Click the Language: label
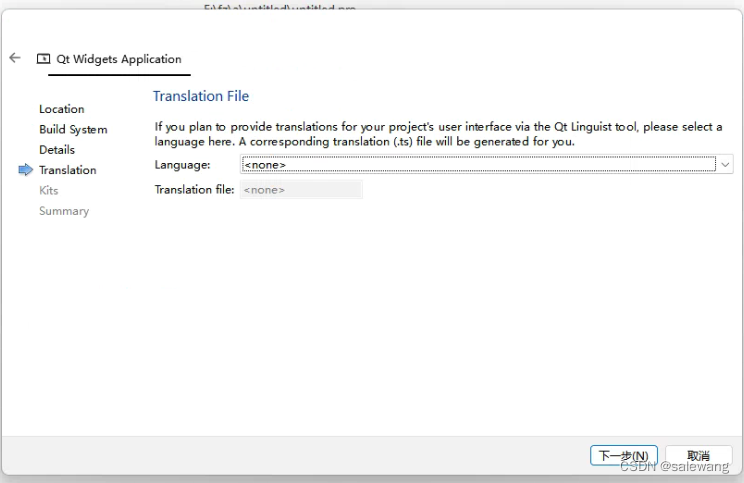The height and width of the screenshot is (483, 744). coord(182,165)
